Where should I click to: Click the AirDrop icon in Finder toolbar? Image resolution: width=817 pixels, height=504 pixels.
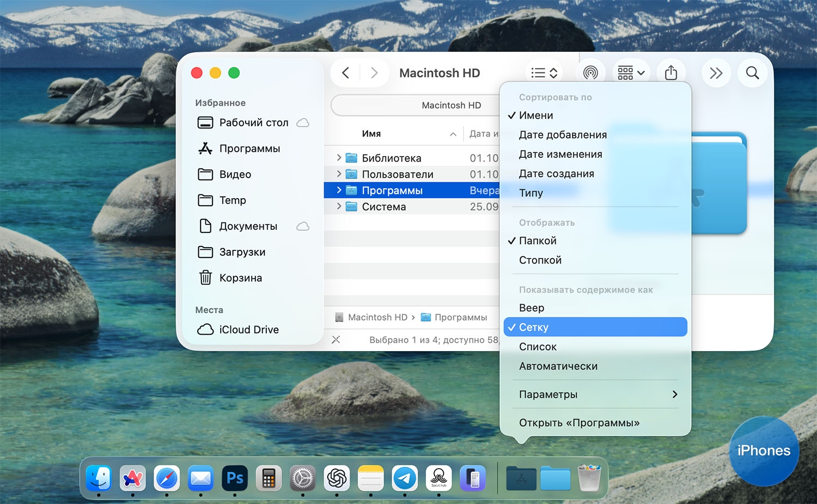pos(590,72)
